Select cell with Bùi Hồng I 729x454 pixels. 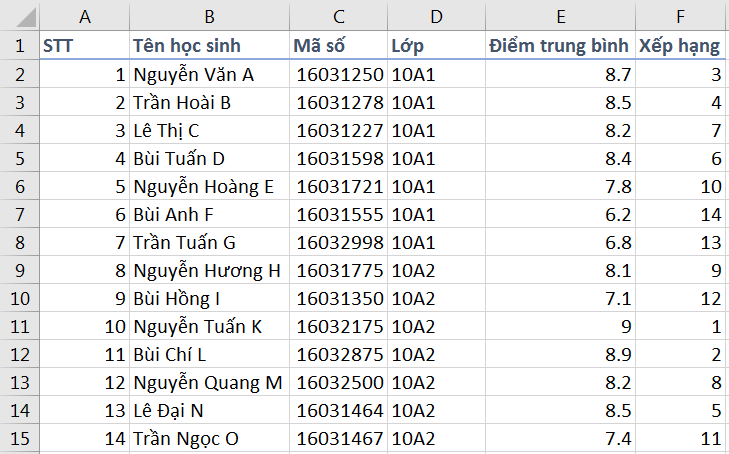tap(209, 298)
